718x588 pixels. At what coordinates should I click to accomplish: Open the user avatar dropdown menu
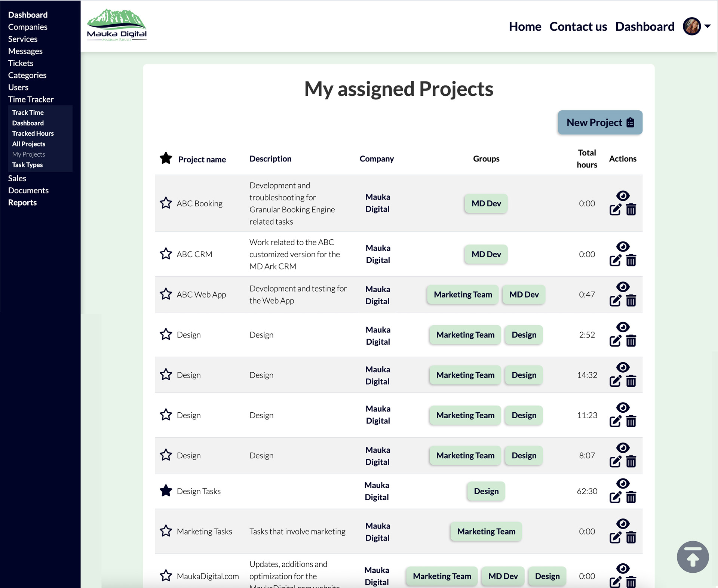coord(696,26)
